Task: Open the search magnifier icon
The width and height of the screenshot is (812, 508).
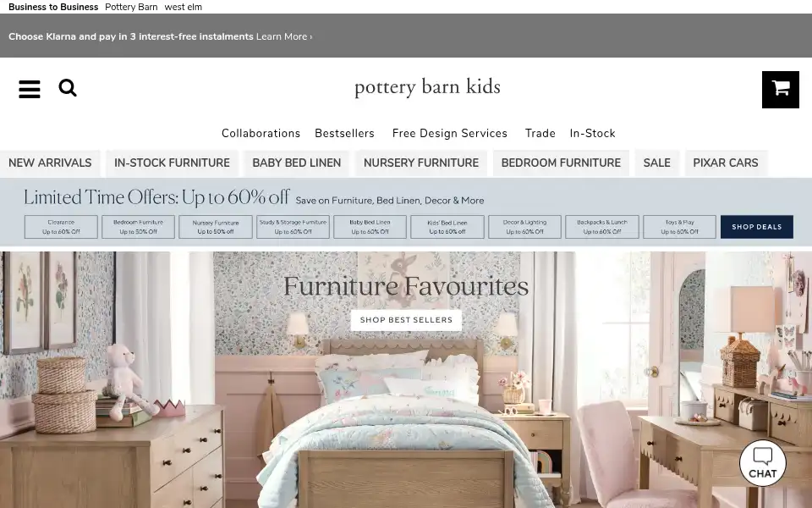Action: point(68,87)
